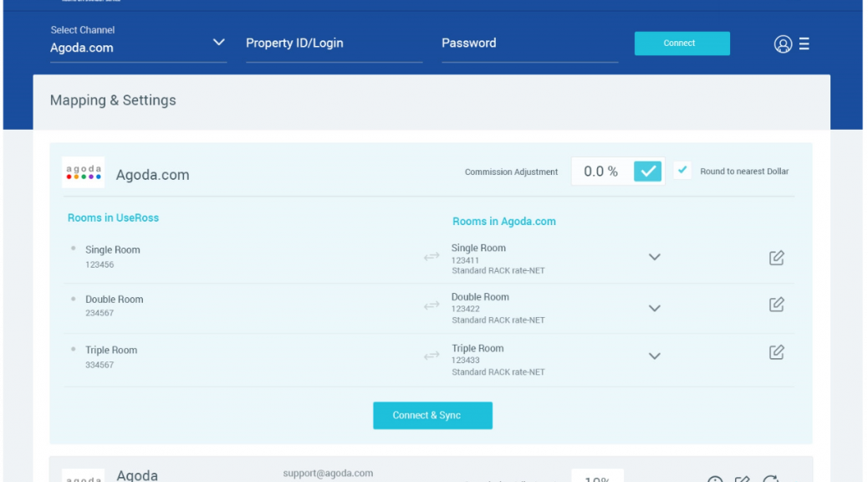The height and width of the screenshot is (482, 868).
Task: Click Agoda room ID 123422
Action: pyautogui.click(x=465, y=309)
